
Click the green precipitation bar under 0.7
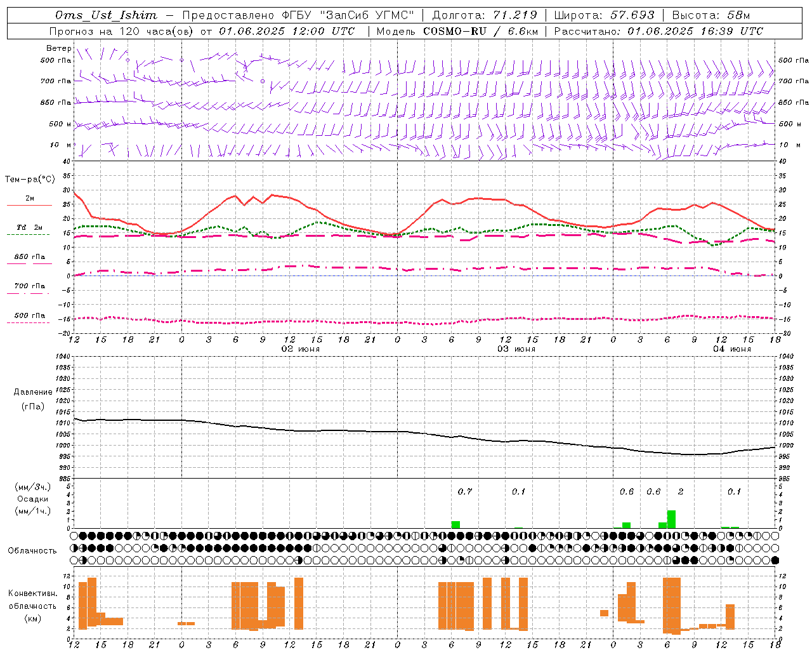click(x=455, y=525)
